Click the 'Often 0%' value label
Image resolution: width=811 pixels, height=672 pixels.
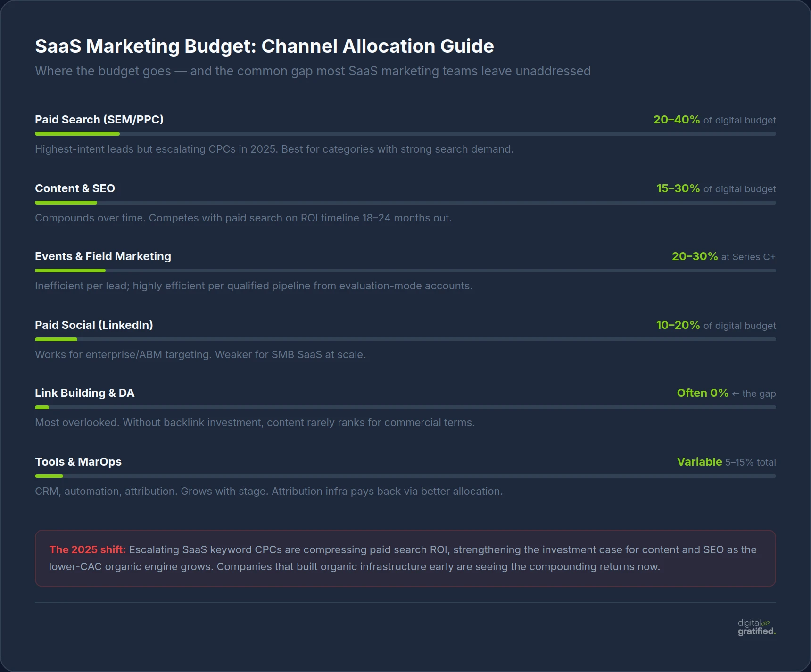(703, 393)
